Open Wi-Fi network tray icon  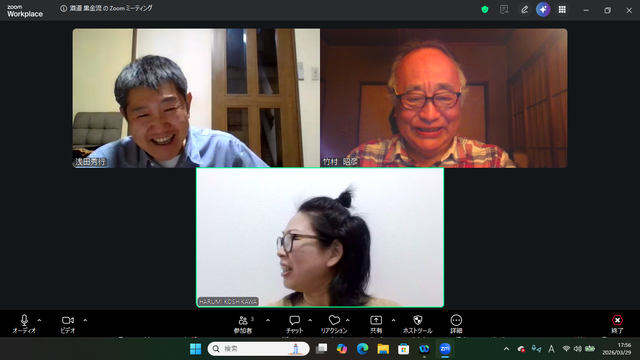[566, 349]
